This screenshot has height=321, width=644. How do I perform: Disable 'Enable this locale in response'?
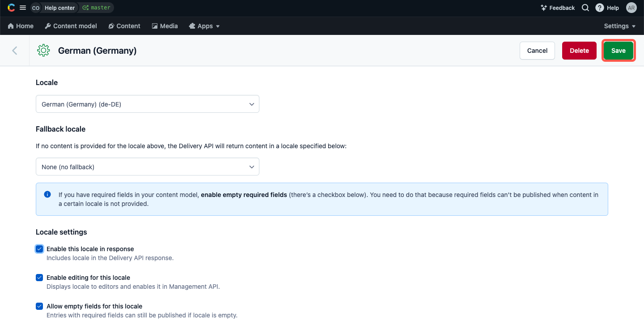point(39,248)
